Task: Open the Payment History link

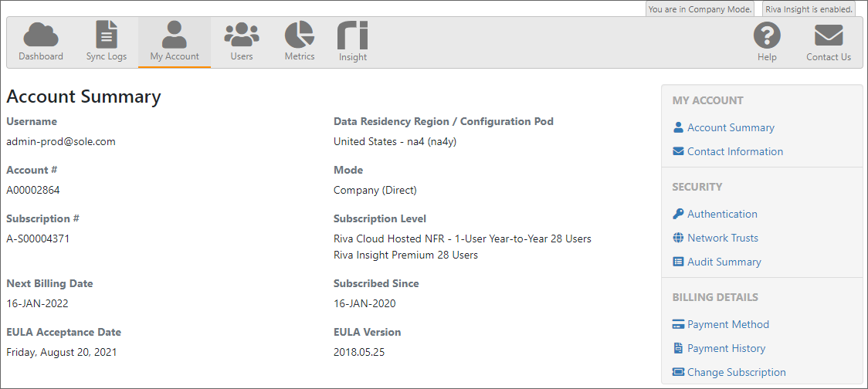Action: click(726, 348)
